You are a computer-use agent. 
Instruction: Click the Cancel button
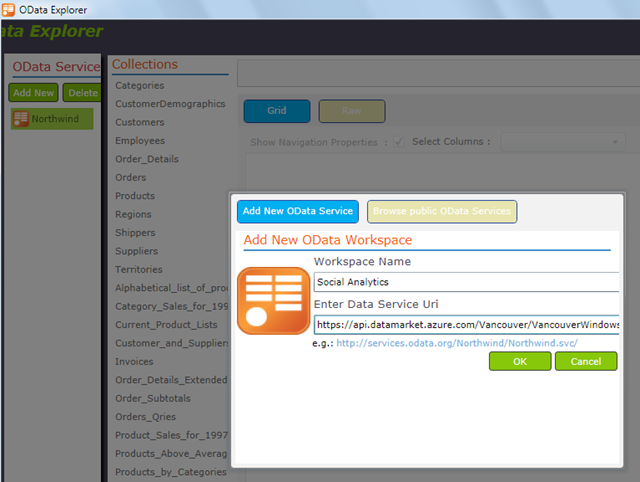586,361
